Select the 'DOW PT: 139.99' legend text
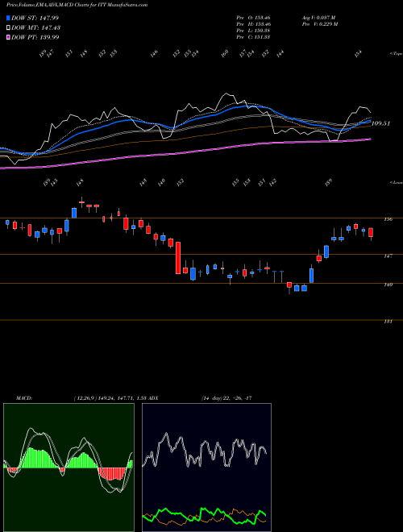 [x=35, y=37]
